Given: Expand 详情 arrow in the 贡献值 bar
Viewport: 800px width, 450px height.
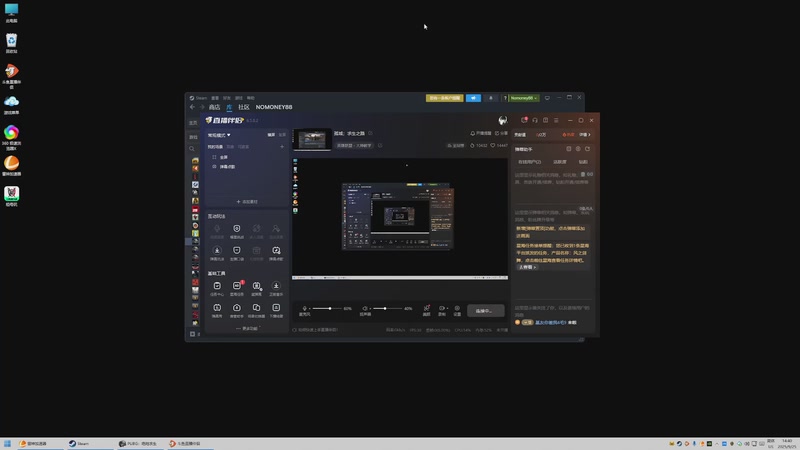Looking at the screenshot, I should (x=585, y=135).
